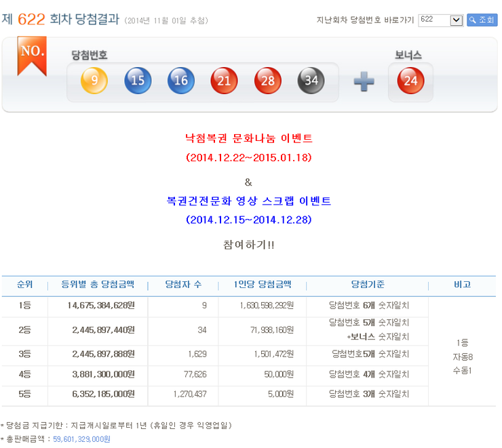The width and height of the screenshot is (502, 448).
Task: Click the 1등 rank cell
Action: [x=24, y=306]
